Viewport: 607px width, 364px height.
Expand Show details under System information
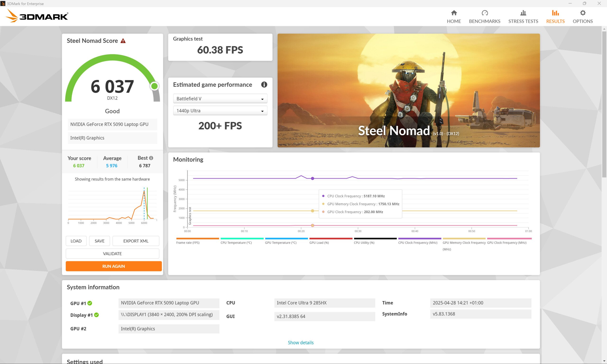pos(301,342)
